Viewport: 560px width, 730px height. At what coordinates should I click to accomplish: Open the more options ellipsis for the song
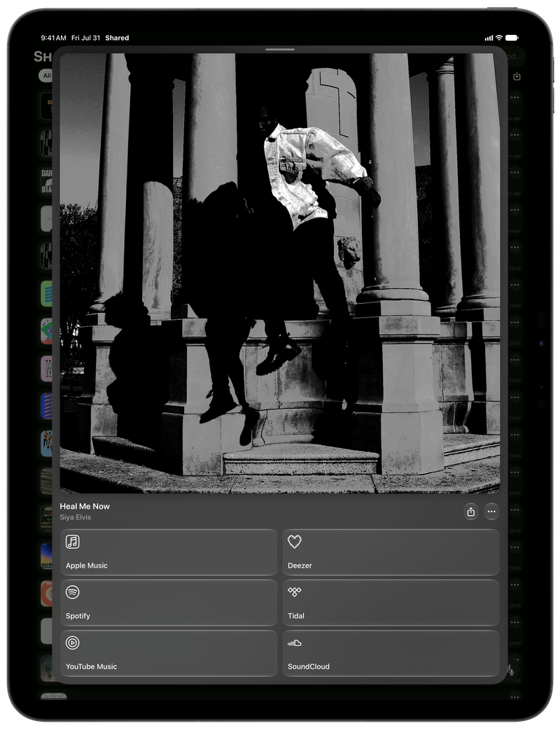coord(491,512)
